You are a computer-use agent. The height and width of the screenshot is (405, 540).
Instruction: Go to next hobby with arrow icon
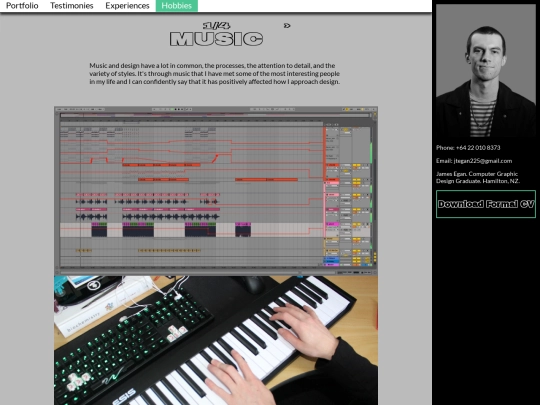point(287,25)
